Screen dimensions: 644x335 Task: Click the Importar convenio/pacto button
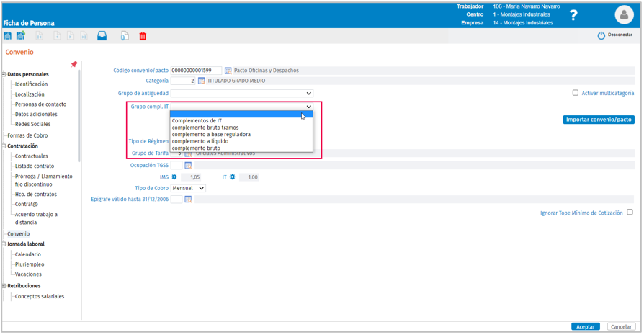click(598, 120)
